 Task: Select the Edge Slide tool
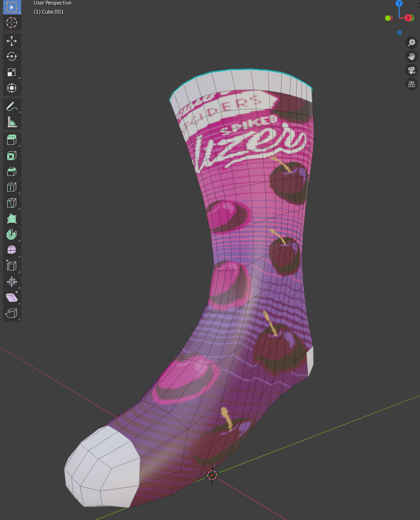[x=12, y=266]
